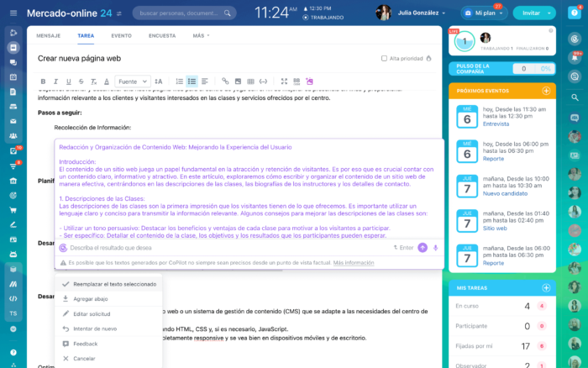588x368 pixels.
Task: Open the Más información link
Action: coord(354,263)
